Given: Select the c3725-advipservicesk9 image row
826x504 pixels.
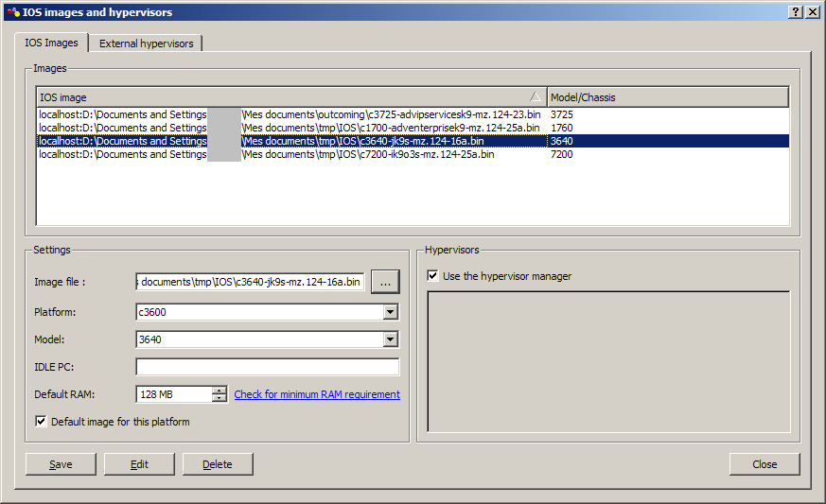Looking at the screenshot, I should tap(289, 114).
